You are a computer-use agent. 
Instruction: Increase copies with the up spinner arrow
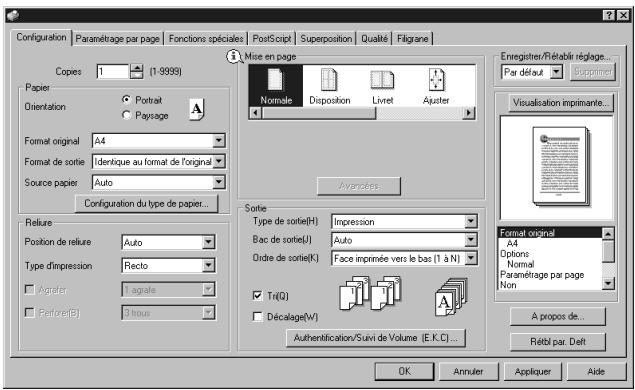(137, 68)
